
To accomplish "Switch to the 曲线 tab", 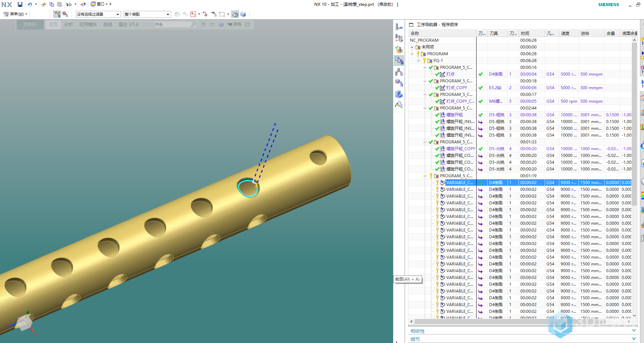I will 108,24.
